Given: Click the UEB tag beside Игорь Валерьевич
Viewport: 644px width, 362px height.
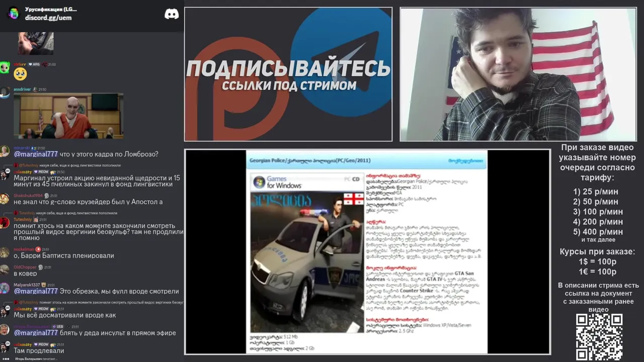Looking at the screenshot, I should point(58,327).
